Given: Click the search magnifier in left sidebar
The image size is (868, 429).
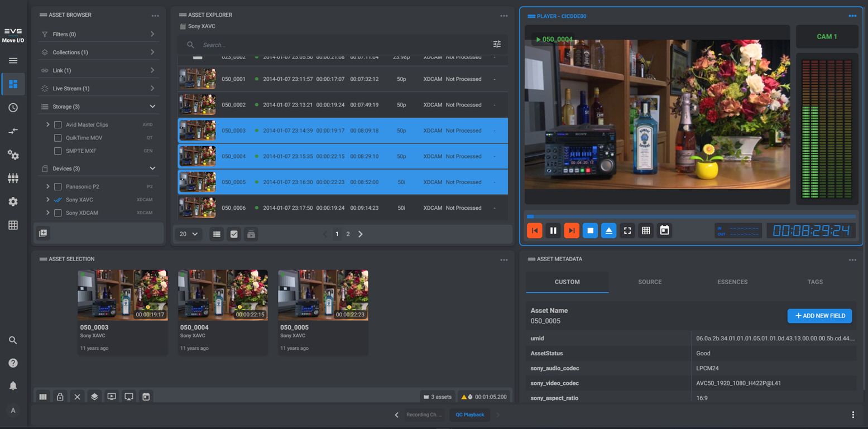Looking at the screenshot, I should click(x=13, y=340).
